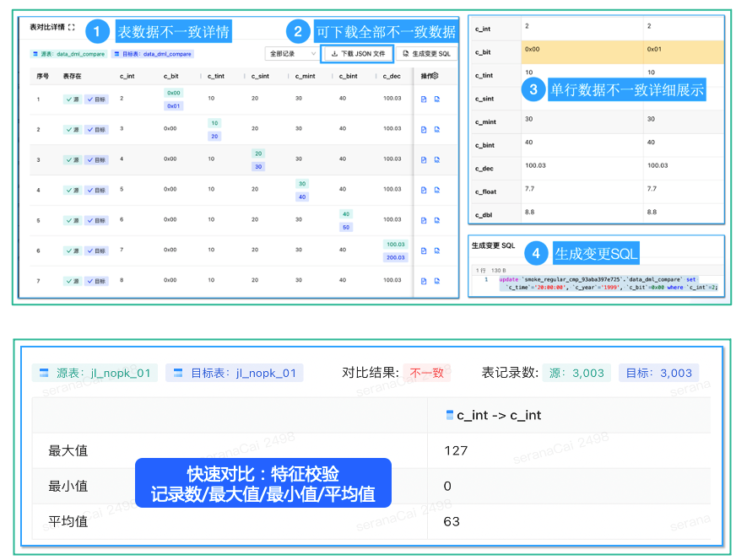This screenshot has width=736, height=560.
Task: Click table icon in 目标表: jl_nopk_01 tag
Action: coord(178,373)
